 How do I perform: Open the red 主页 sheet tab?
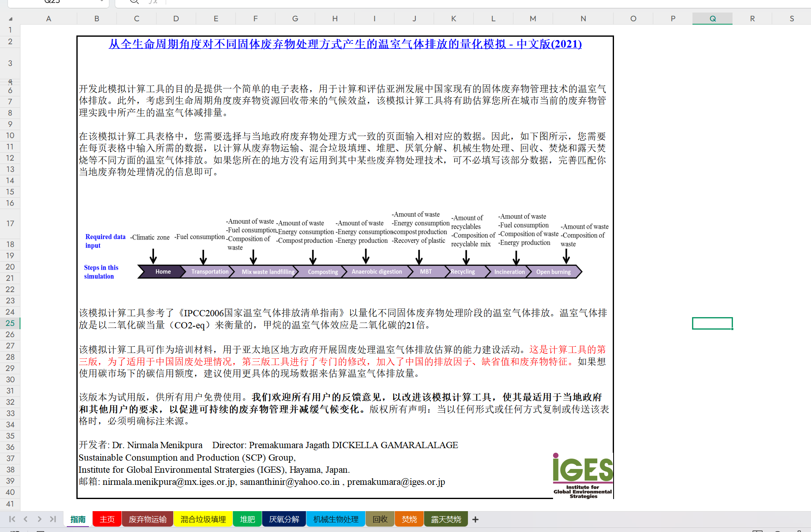point(107,519)
